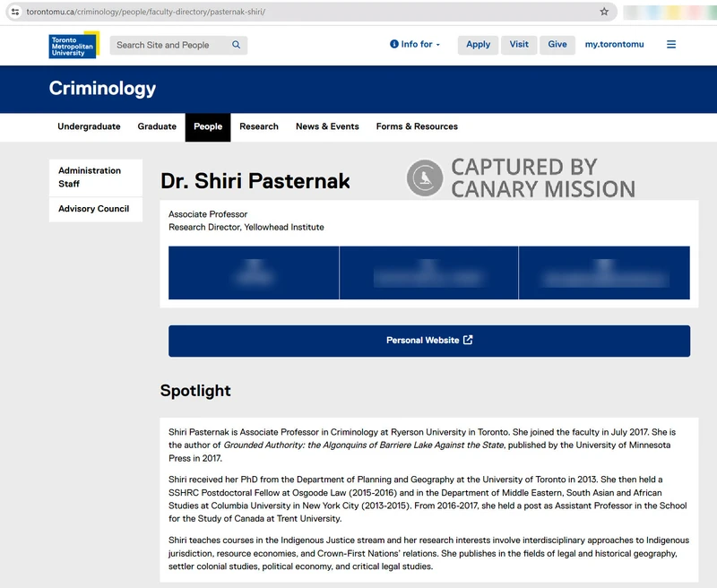Click the Research Director, Yellowhead Institute text
Screen dimensions: 717x588
(246, 228)
